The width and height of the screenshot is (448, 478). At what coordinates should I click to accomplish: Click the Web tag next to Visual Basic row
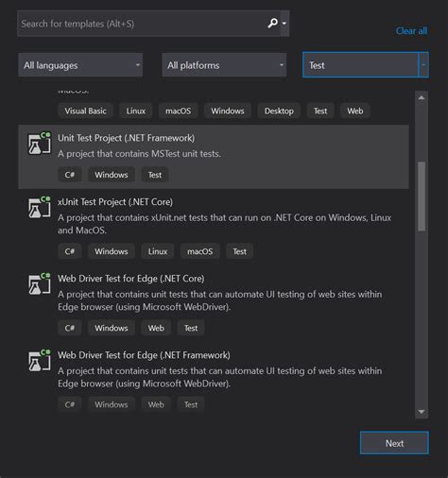pyautogui.click(x=355, y=111)
